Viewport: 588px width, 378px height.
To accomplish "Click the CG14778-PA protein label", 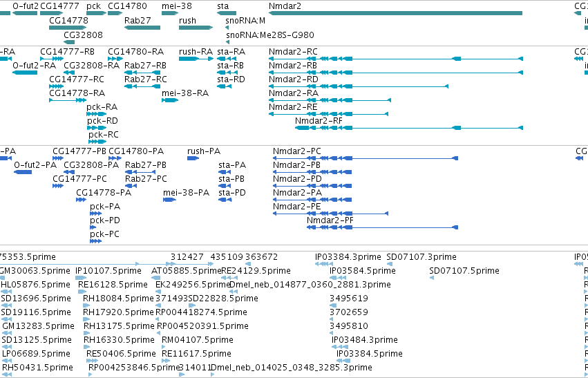I will click(x=104, y=192).
